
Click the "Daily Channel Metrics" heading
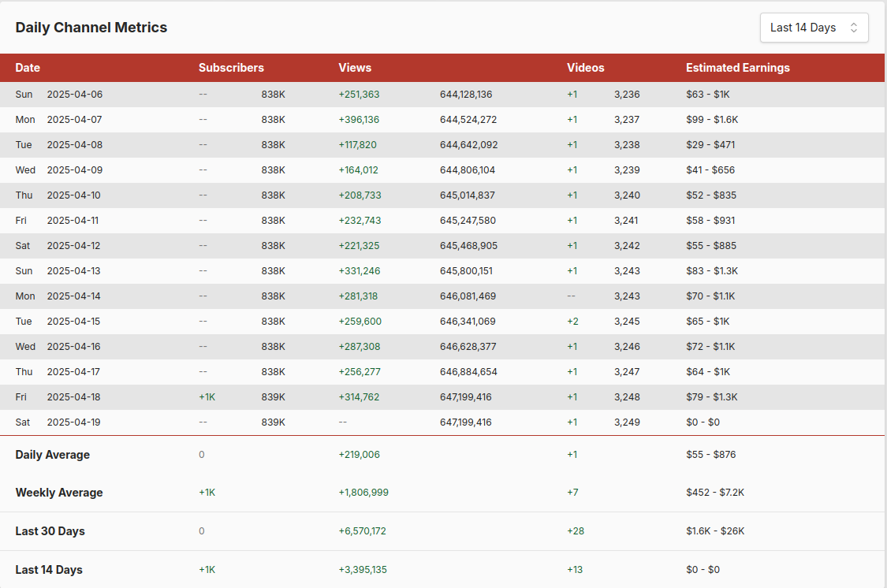[x=91, y=28]
